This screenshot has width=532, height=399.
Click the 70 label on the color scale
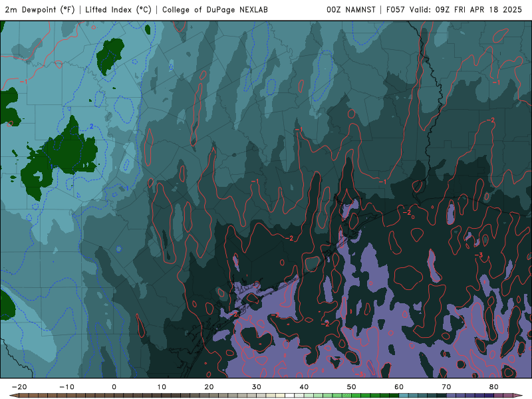coord(446,387)
